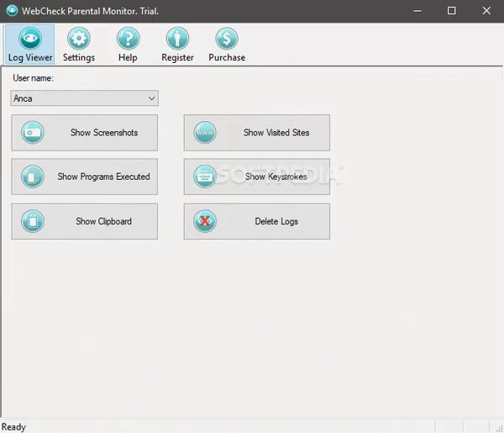Select the Anca user name combo box
504x433 pixels.
(84, 98)
